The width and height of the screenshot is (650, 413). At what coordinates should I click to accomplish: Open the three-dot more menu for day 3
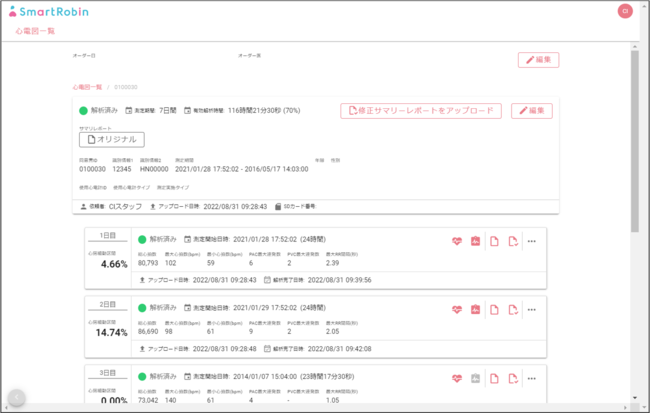click(531, 378)
